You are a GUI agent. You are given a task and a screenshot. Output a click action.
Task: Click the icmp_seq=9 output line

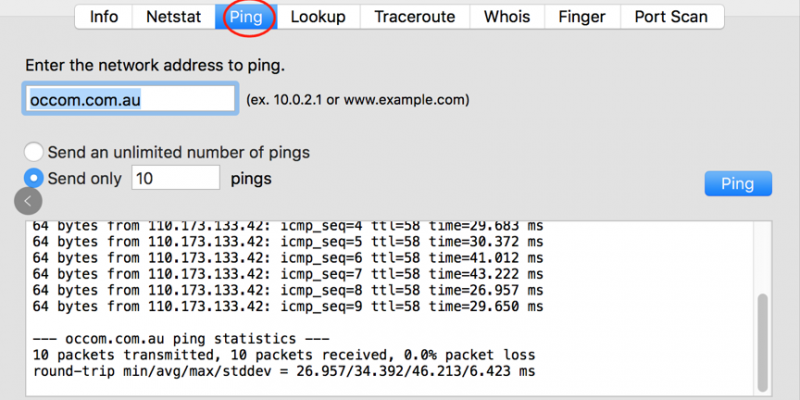[x=288, y=307]
